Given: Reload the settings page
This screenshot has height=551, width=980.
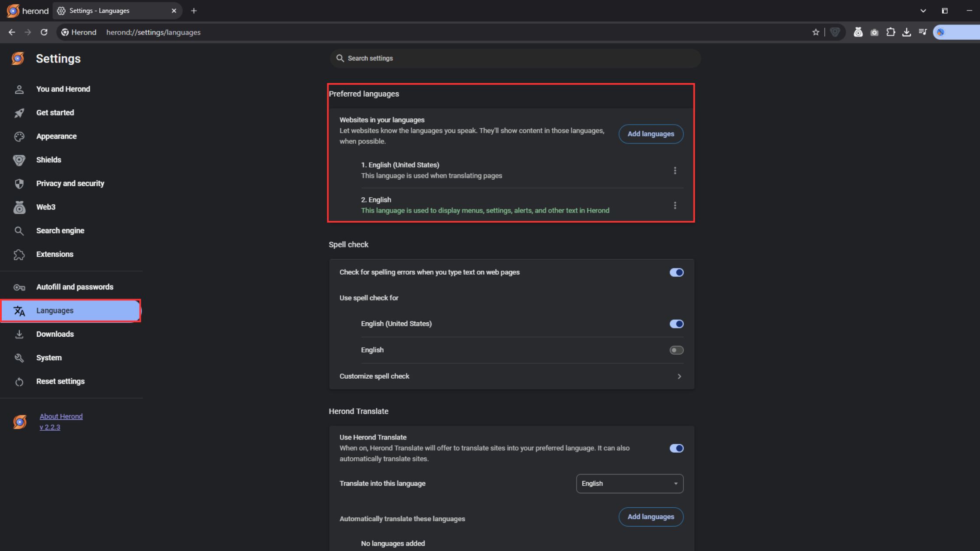Looking at the screenshot, I should tap(44, 32).
